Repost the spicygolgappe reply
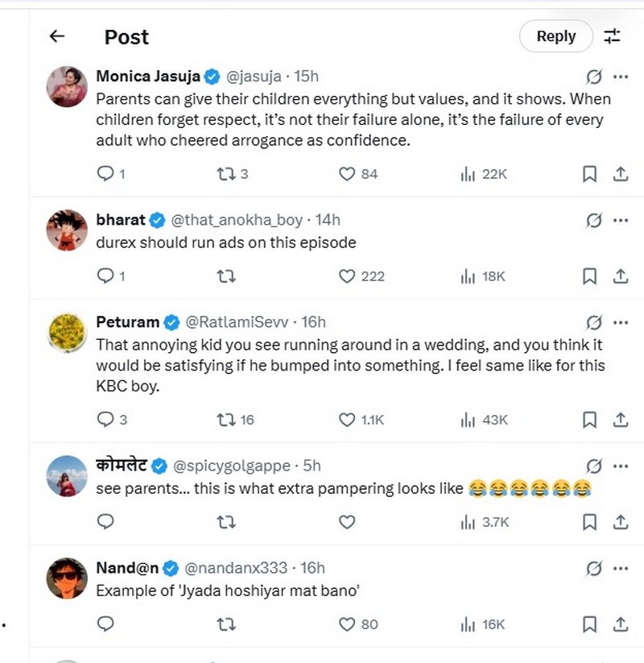The image size is (644, 663). pos(226,522)
